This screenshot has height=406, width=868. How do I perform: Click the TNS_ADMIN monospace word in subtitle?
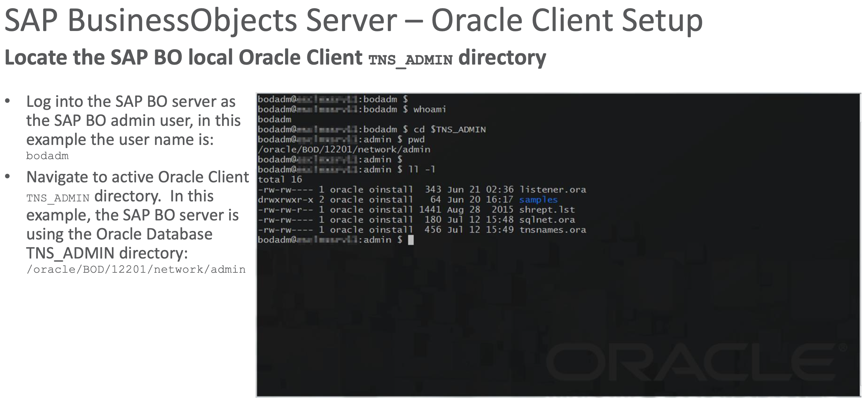coord(410,60)
